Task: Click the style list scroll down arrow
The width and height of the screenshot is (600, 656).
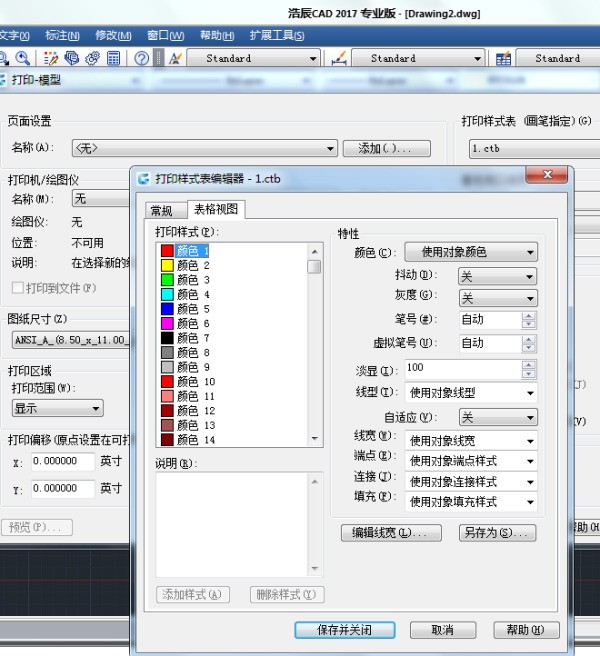Action: click(314, 438)
